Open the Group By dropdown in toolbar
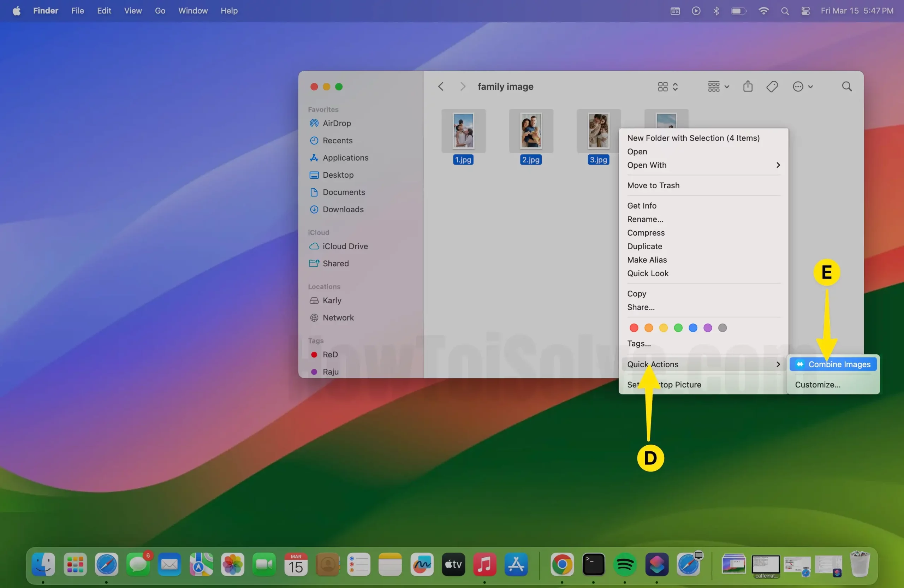The image size is (904, 588). pos(718,87)
